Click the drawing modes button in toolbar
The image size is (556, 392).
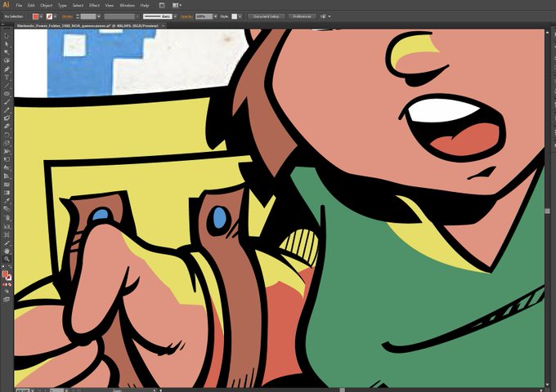click(x=7, y=292)
